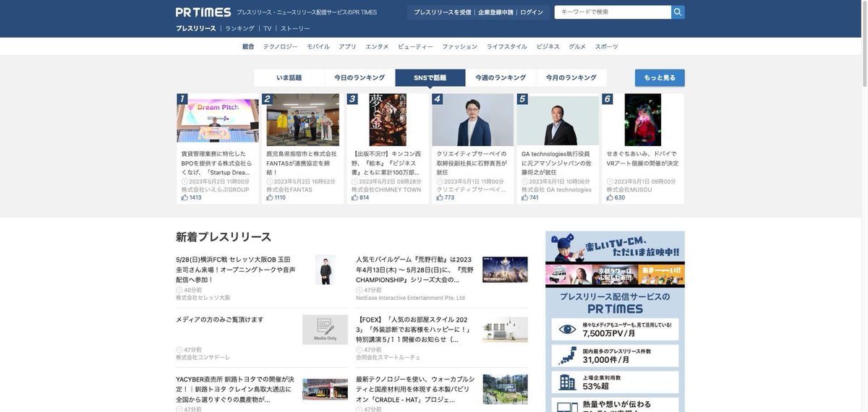Open 賃貸管理業務に特化したBPO headline
This screenshot has width=868, height=412.
pos(216,163)
